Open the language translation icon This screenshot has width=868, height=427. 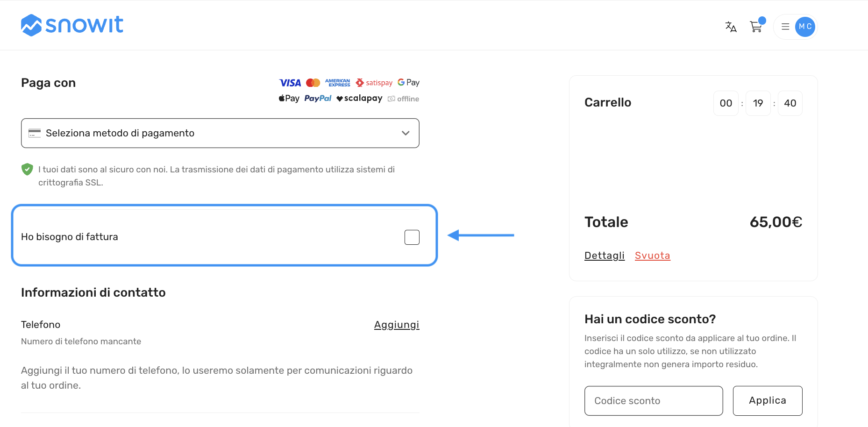[731, 27]
